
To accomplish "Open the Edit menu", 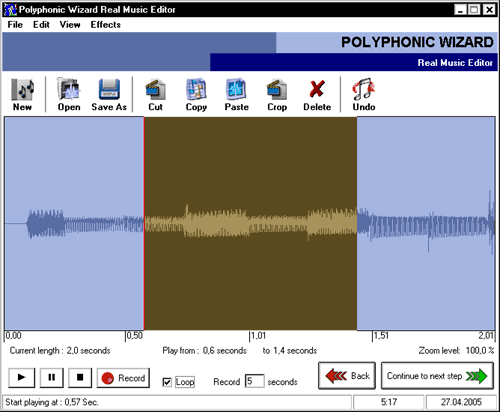I will tap(41, 25).
